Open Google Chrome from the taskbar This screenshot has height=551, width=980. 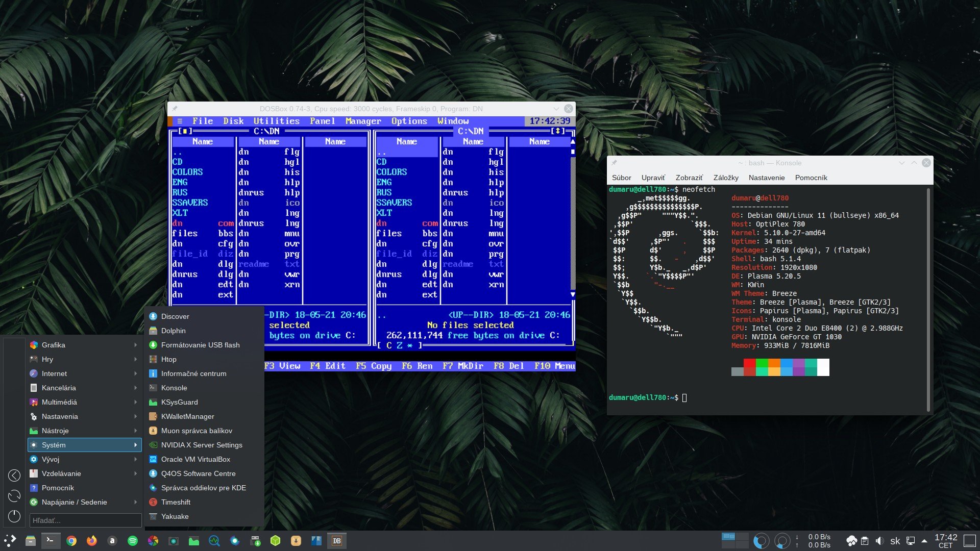[x=71, y=541]
